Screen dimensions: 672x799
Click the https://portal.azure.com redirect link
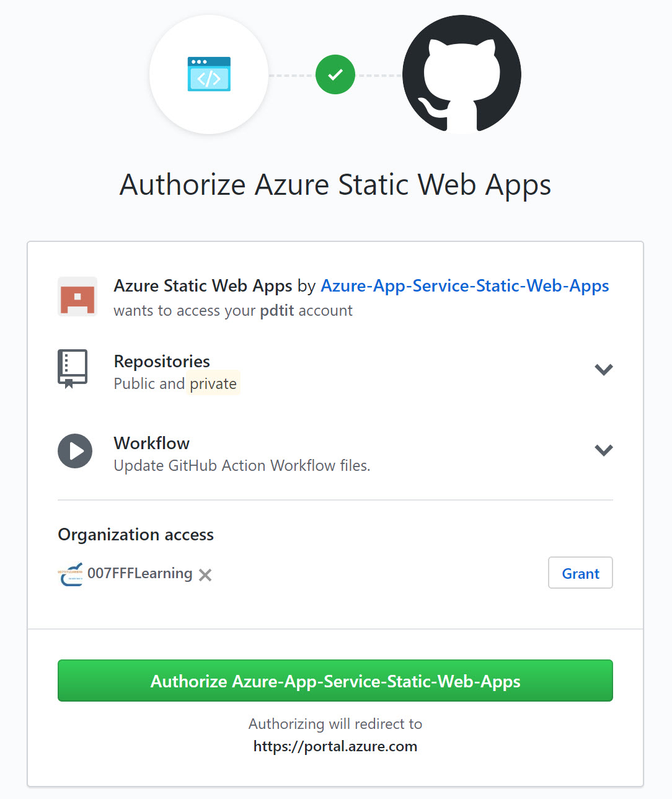(x=335, y=746)
